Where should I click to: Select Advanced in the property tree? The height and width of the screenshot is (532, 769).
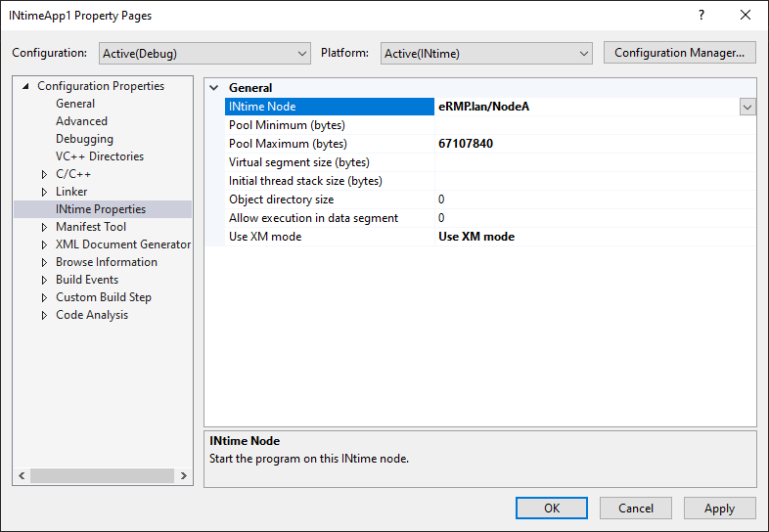[81, 121]
